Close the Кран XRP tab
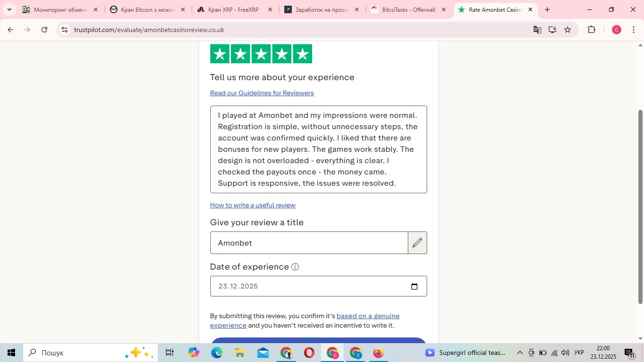644x362 pixels. point(270,9)
